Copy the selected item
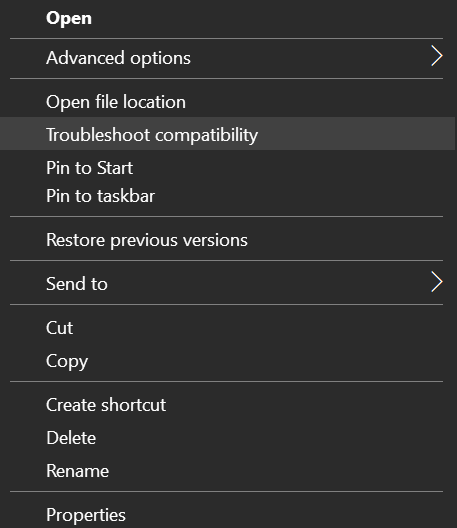Viewport: 457px width, 528px height. click(228, 361)
